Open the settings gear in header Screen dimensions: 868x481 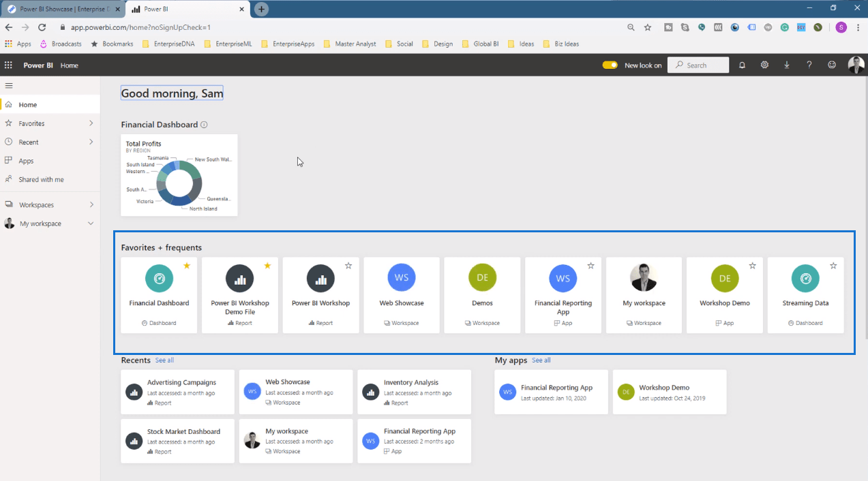coord(764,65)
